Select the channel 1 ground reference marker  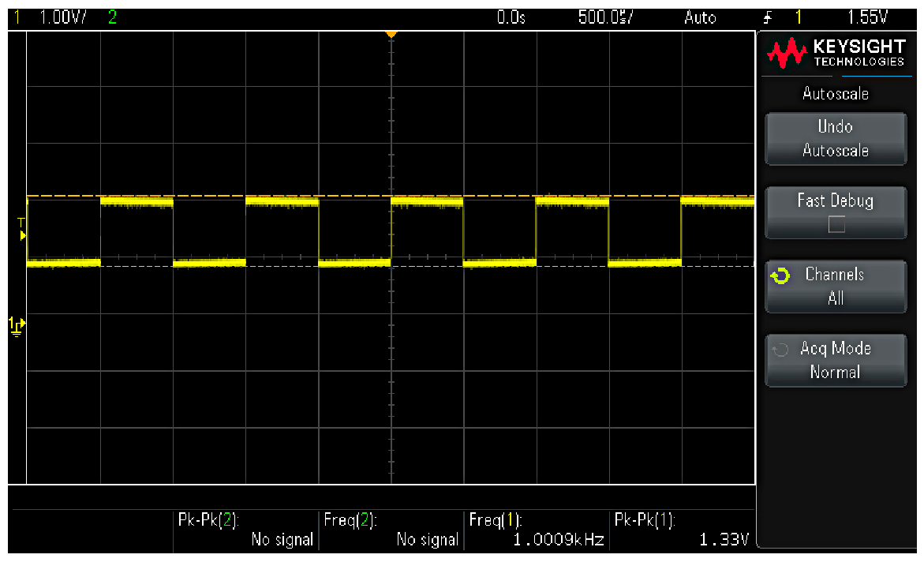(x=17, y=326)
